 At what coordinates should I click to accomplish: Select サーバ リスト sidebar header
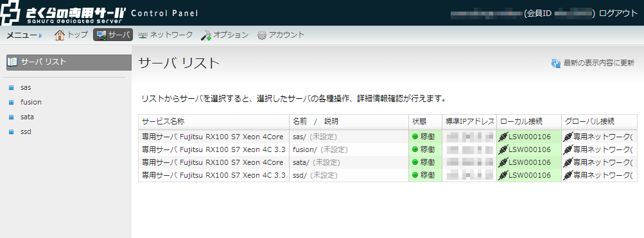(x=69, y=62)
